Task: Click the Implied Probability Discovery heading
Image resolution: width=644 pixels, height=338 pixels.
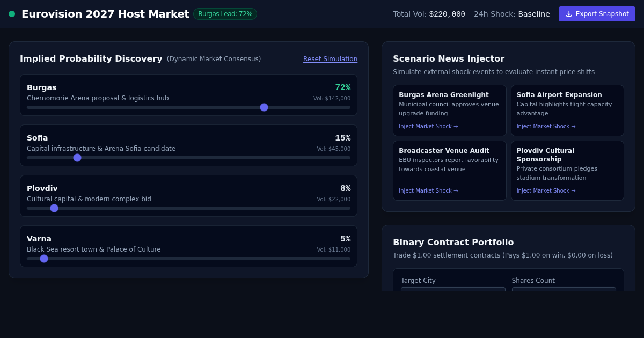Action: coord(91,59)
